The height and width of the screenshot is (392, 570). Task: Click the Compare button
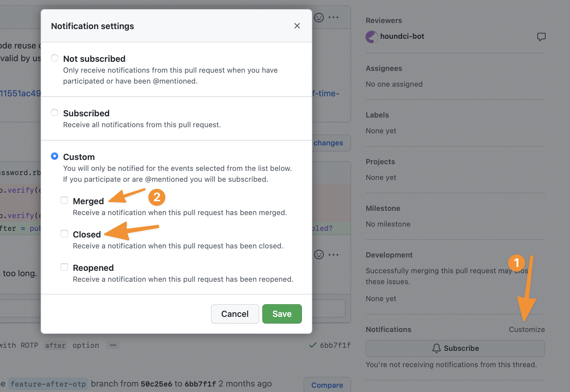point(327,385)
